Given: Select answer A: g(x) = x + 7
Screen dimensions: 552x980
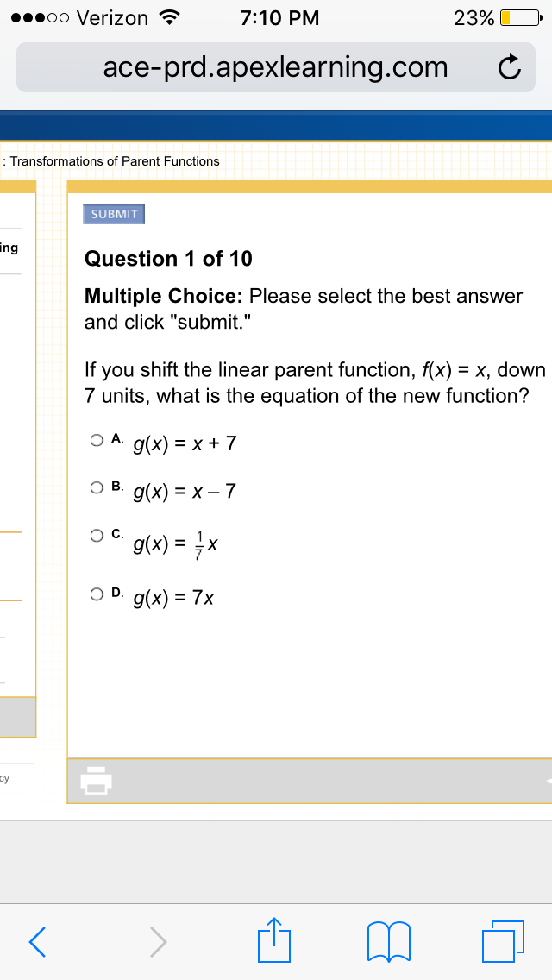Looking at the screenshot, I should pos(97,440).
